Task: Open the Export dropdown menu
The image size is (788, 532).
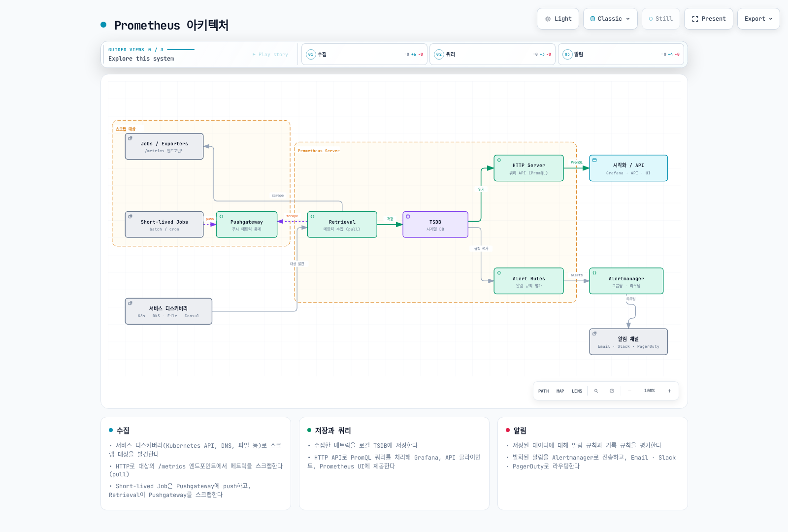Action: (x=758, y=19)
